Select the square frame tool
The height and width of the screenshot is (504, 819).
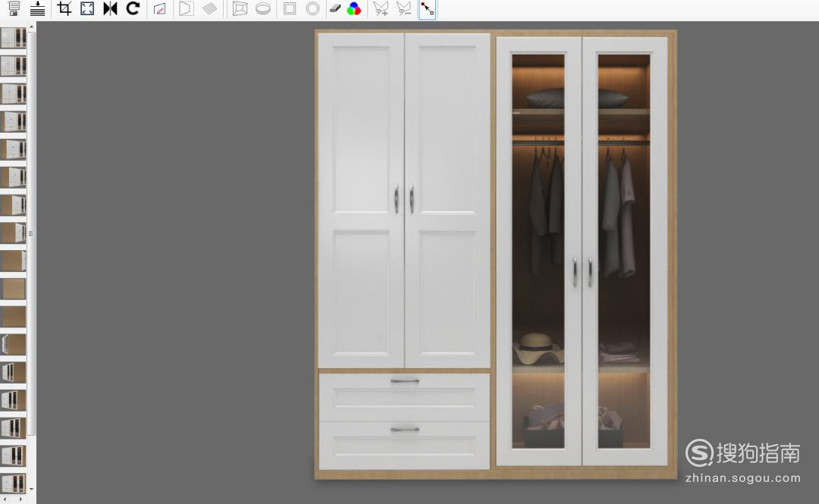[290, 9]
